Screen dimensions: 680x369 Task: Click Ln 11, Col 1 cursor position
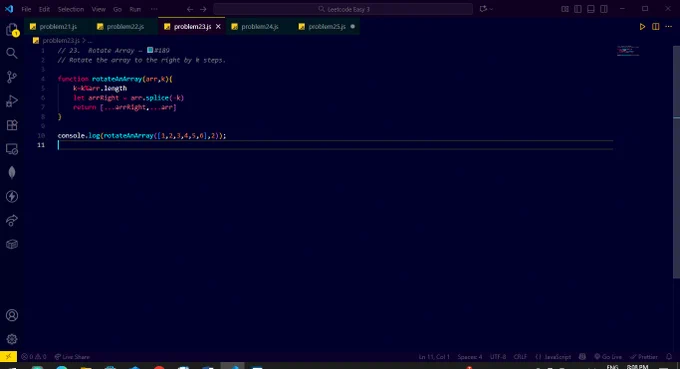click(x=434, y=357)
